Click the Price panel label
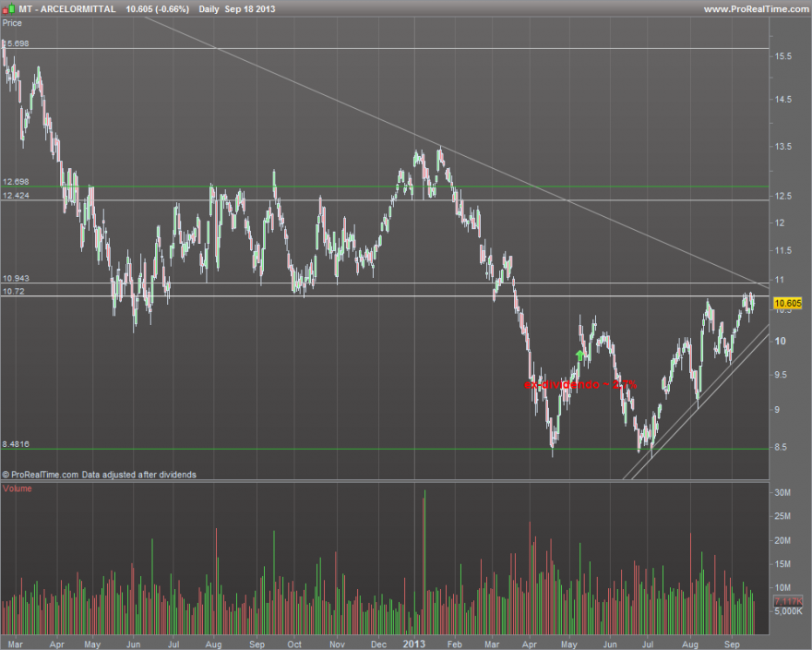Image resolution: width=812 pixels, height=650 pixels. point(12,23)
